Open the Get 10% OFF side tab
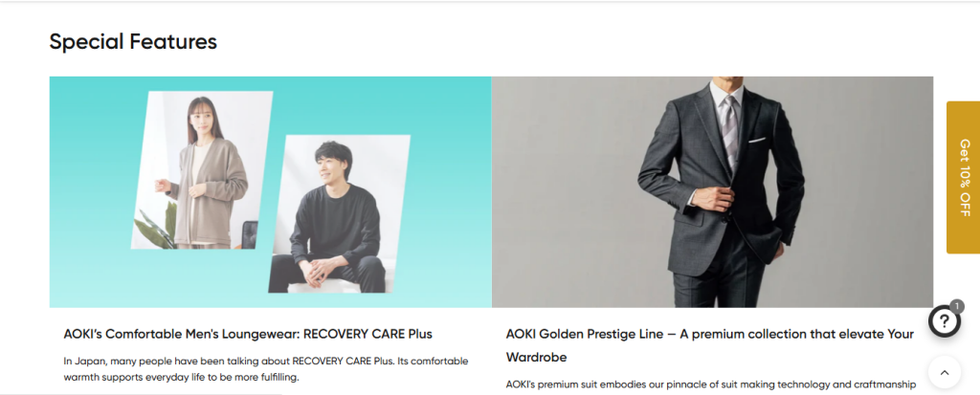980x395 pixels. [x=963, y=178]
